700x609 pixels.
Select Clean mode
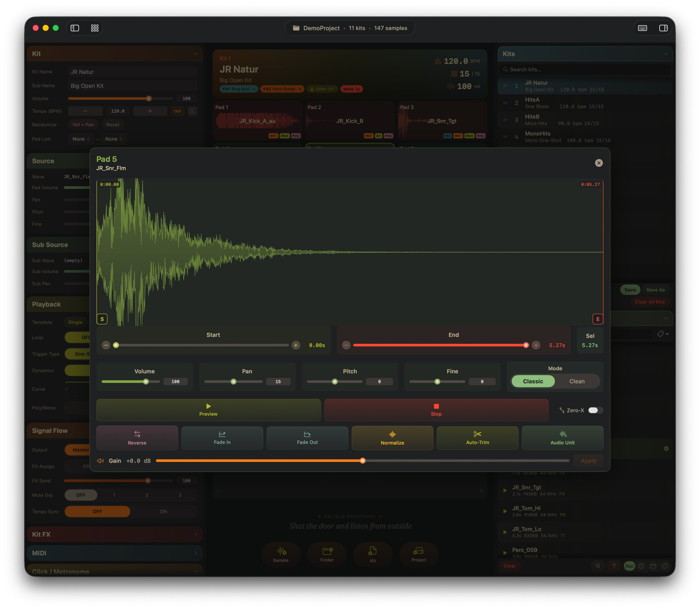[x=577, y=381]
